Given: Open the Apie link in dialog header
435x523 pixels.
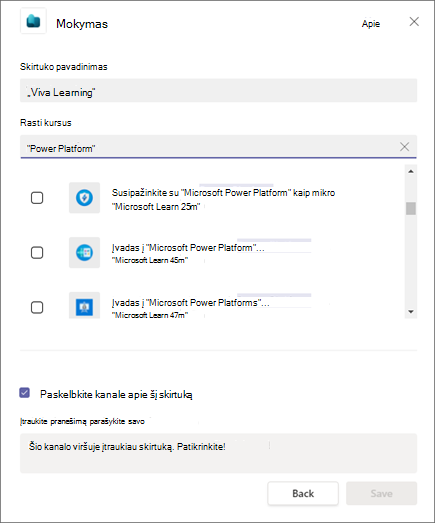Looking at the screenshot, I should pyautogui.click(x=371, y=24).
